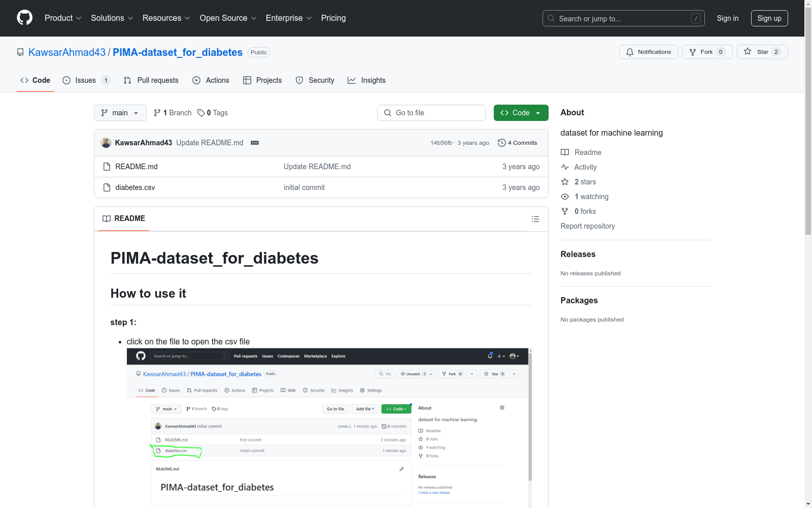Screen dimensions: 812x508
Task: Click the branch icon beside 1 Branch
Action: (157, 113)
